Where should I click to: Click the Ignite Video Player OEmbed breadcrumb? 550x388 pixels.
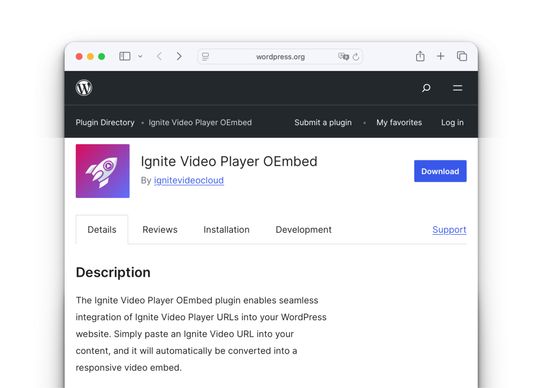pos(200,122)
